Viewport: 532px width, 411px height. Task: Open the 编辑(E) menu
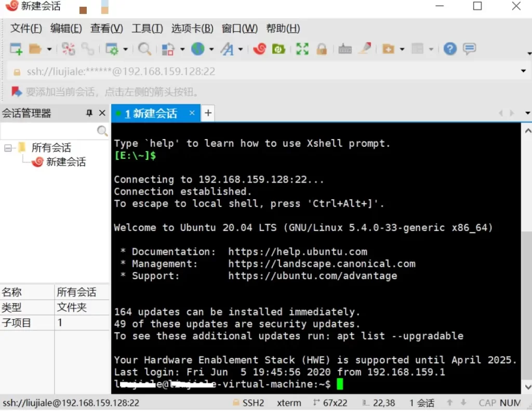point(66,29)
